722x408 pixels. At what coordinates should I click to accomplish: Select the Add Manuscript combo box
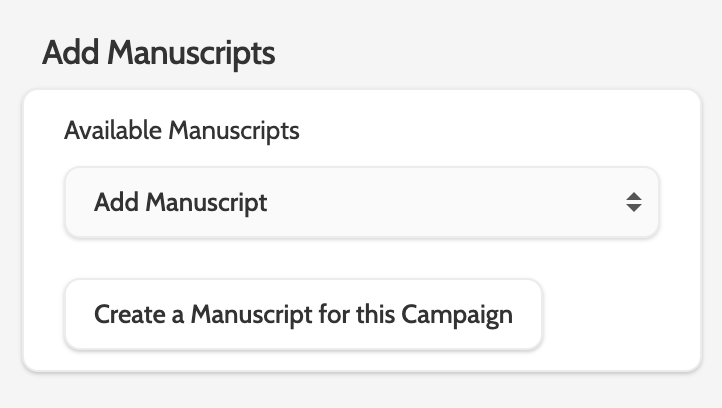pos(361,202)
